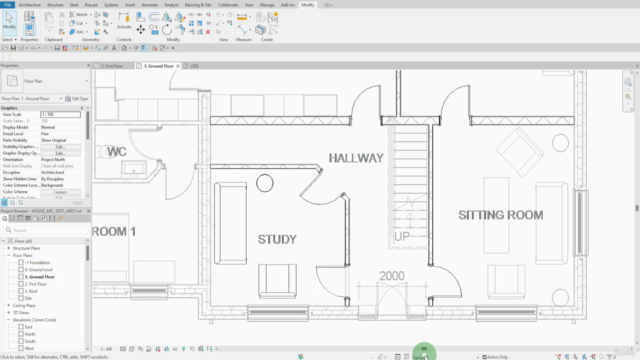Switch to the {3D} view tab

coord(194,66)
